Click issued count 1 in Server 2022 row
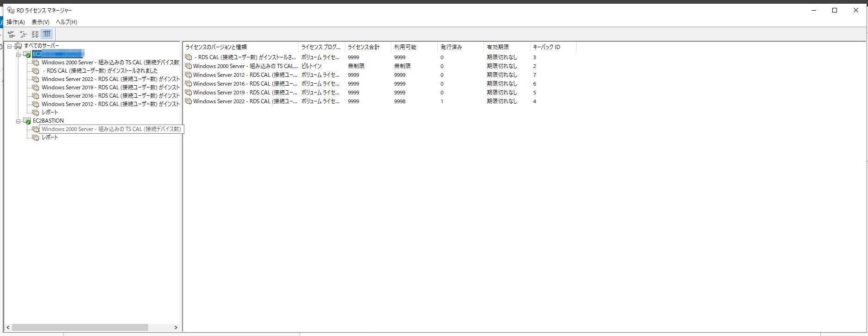Image resolution: width=868 pixels, height=336 pixels. (x=442, y=101)
